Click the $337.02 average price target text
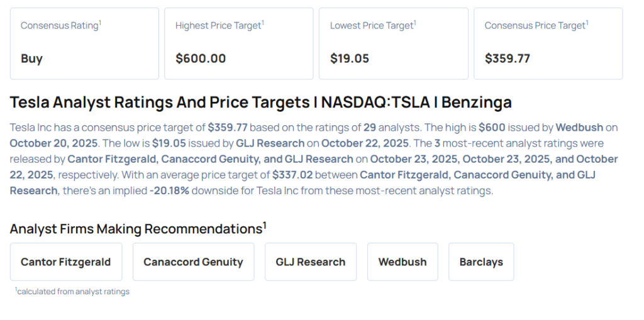 tap(292, 175)
